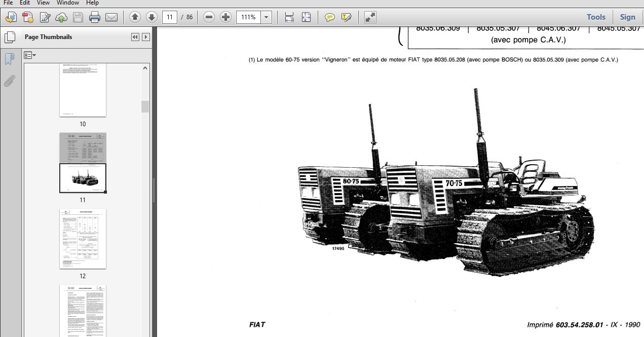Click the zoom percentage field showing 111%
644x337 pixels.
click(x=249, y=17)
